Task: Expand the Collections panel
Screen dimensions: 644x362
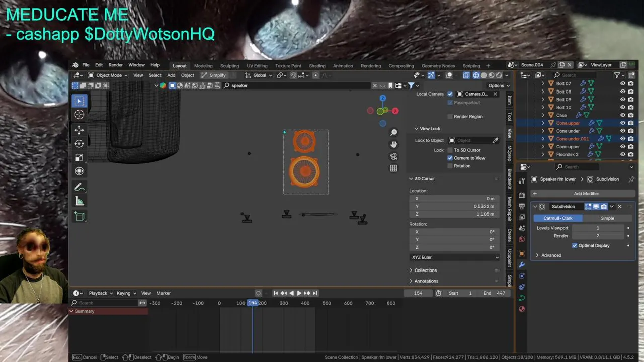Action: pos(426,270)
